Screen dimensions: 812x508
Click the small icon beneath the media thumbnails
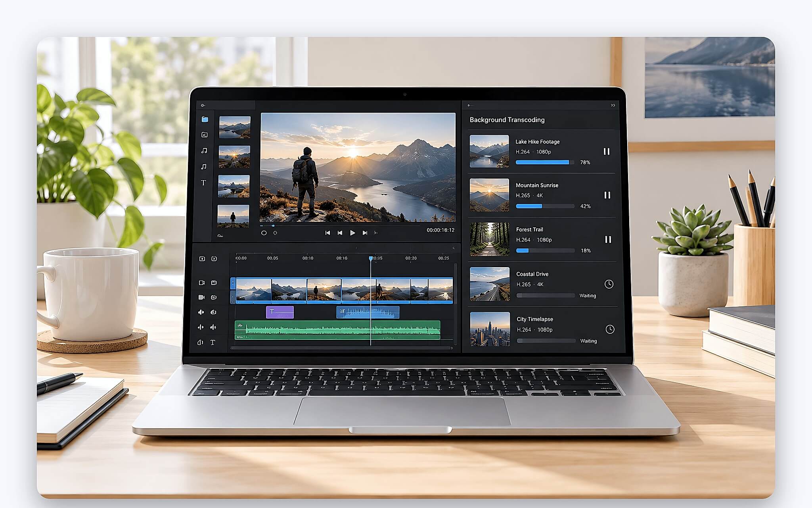(x=220, y=236)
